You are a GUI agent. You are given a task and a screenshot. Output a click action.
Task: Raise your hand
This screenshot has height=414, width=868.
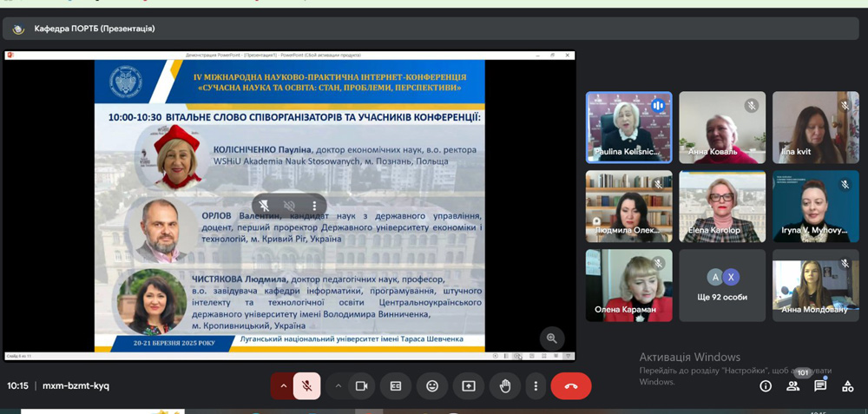tap(505, 386)
